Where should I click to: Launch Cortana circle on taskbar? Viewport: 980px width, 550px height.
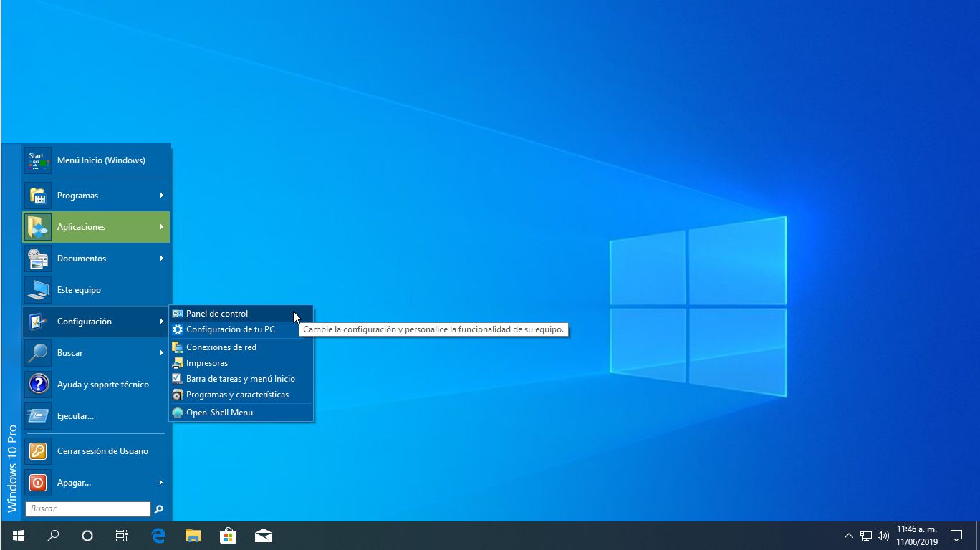[87, 536]
